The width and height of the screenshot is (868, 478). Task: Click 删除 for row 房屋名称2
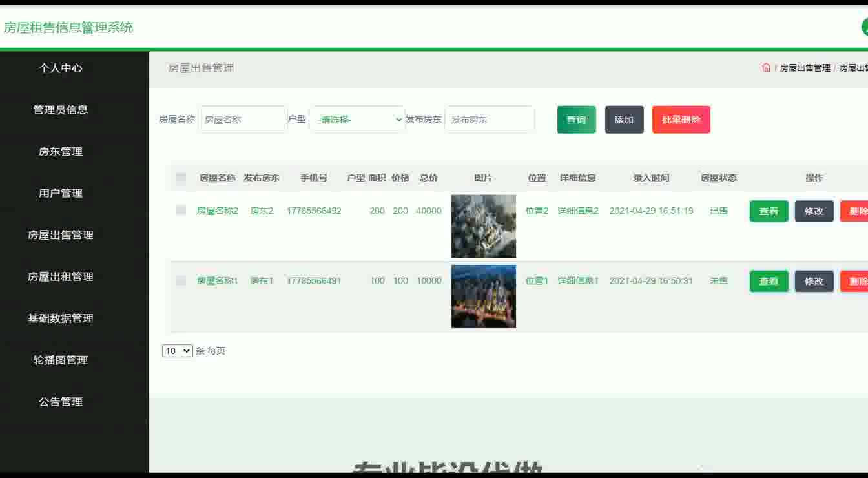(x=855, y=211)
